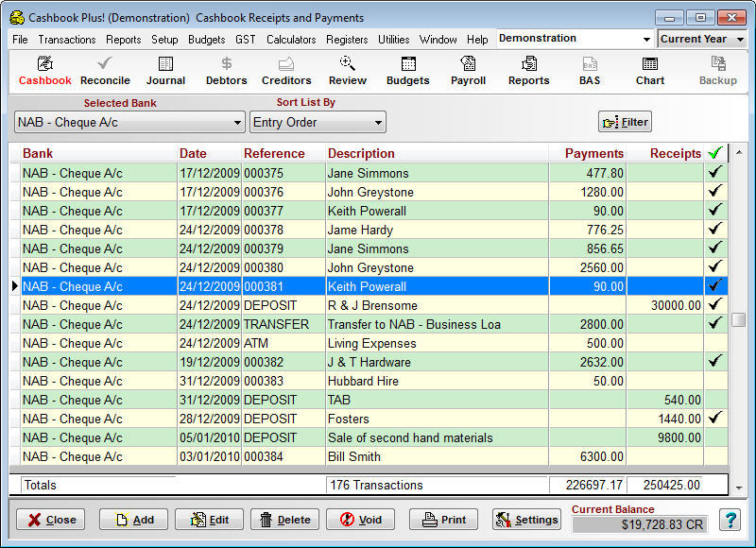Click the 'Transfer to NAB - Business Loa' description
This screenshot has height=548, width=756.
pos(414,324)
